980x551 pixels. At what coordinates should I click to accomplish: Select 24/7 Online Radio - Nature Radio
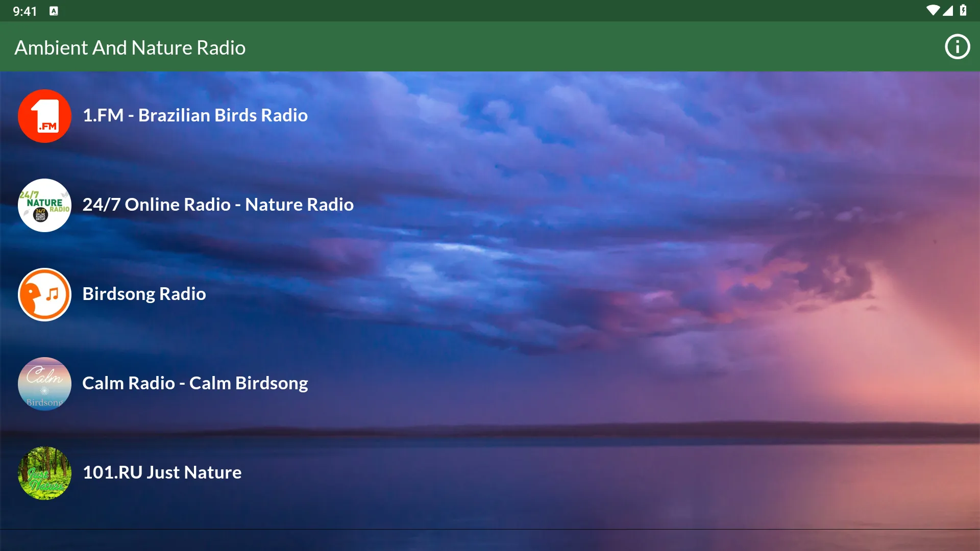click(218, 205)
